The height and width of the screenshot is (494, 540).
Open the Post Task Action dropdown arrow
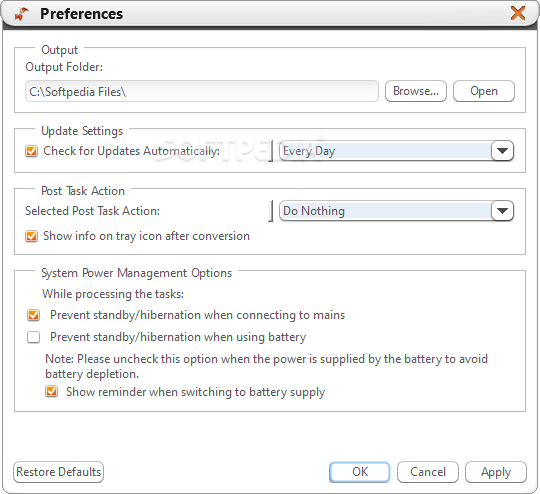coord(502,210)
